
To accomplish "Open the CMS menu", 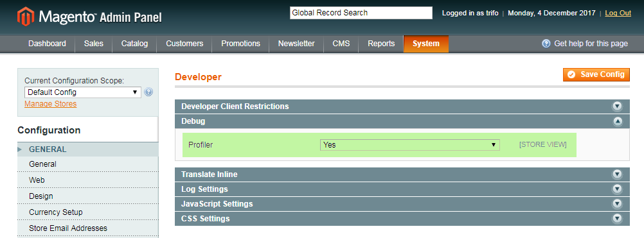I will click(341, 44).
